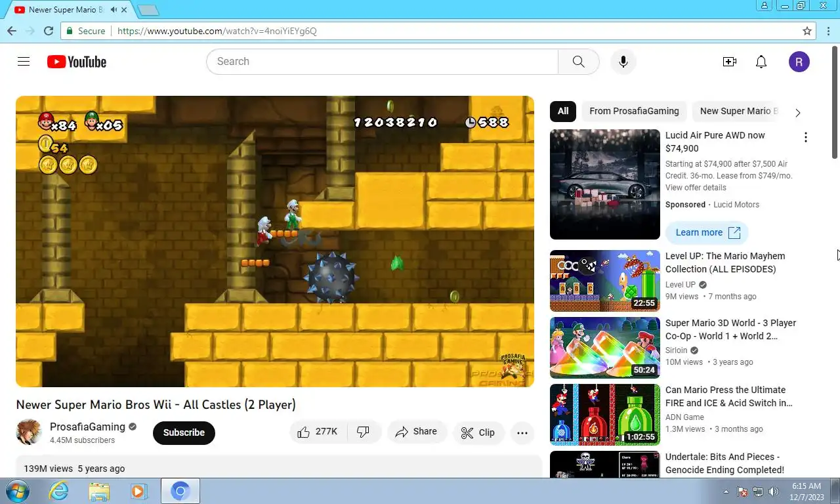This screenshot has width=840, height=504.
Task: Like the video with thumbs up
Action: click(x=318, y=432)
